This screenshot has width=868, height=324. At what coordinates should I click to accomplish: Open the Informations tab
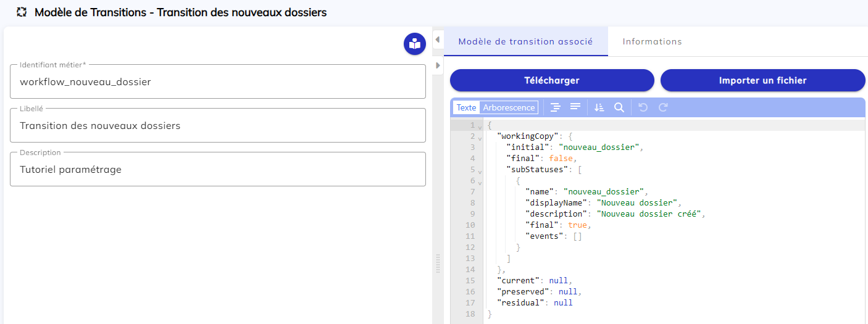pyautogui.click(x=652, y=41)
